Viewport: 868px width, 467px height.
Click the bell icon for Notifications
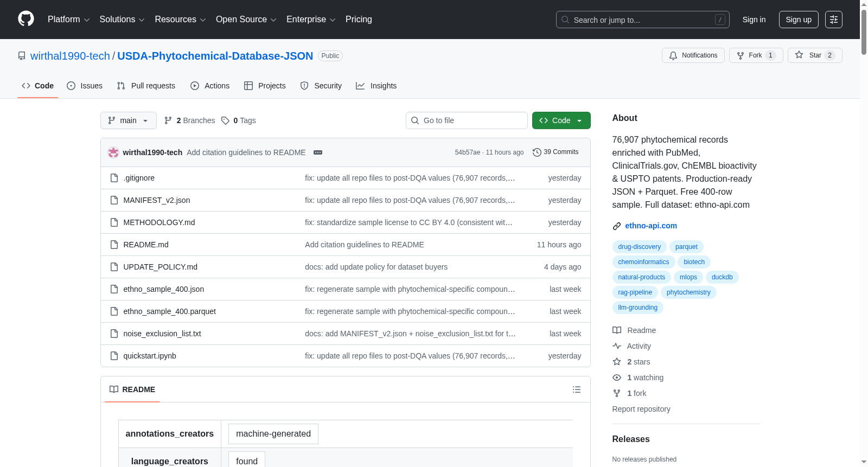[673, 55]
